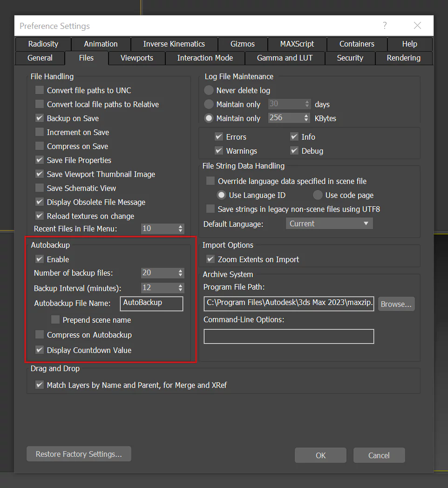Switch to the Viewports tab
This screenshot has height=488, width=448.
tap(136, 58)
